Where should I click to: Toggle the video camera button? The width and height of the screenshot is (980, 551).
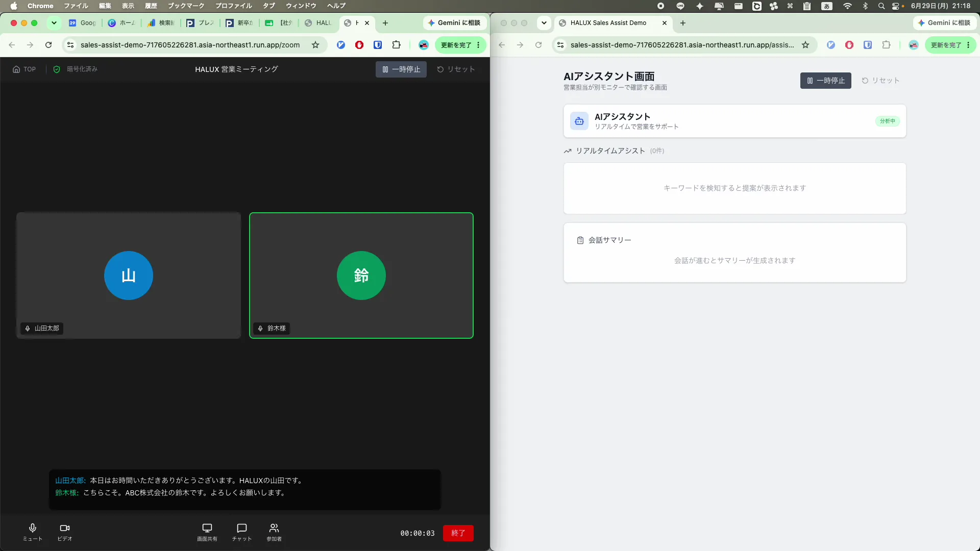tap(65, 532)
